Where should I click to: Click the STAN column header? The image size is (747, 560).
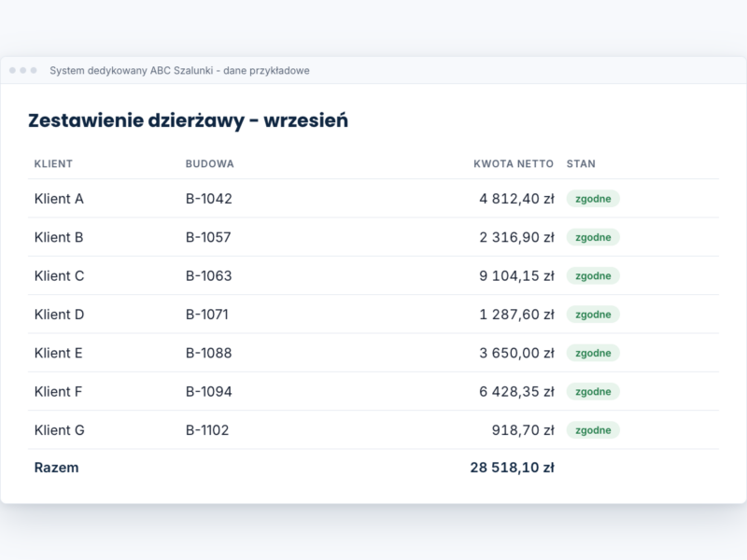581,164
